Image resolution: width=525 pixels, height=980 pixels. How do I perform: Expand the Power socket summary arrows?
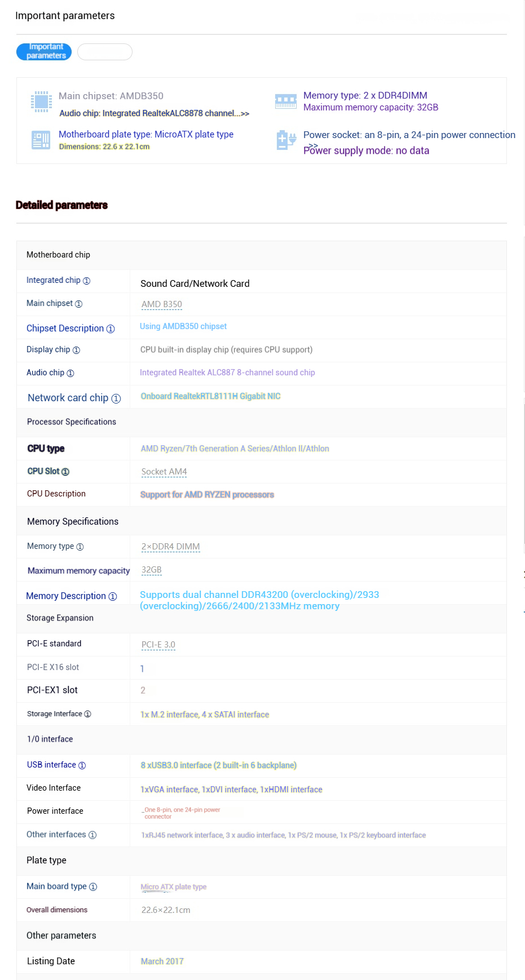(313, 145)
